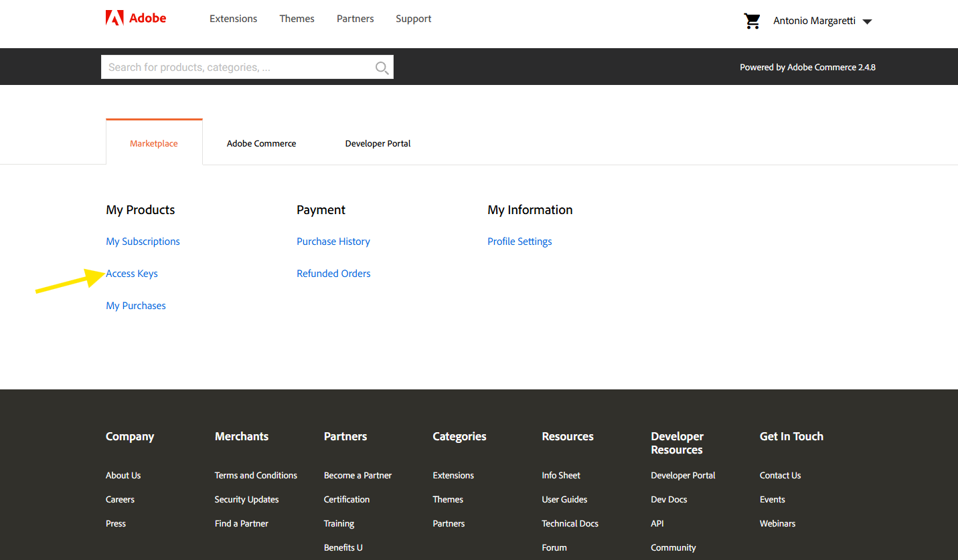Open User Guides link
958x560 pixels.
coord(564,499)
